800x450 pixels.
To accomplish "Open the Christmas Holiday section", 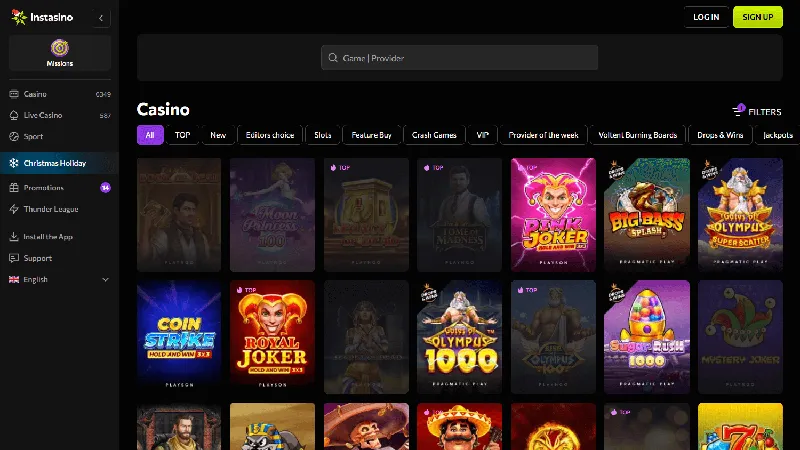I will click(x=60, y=163).
